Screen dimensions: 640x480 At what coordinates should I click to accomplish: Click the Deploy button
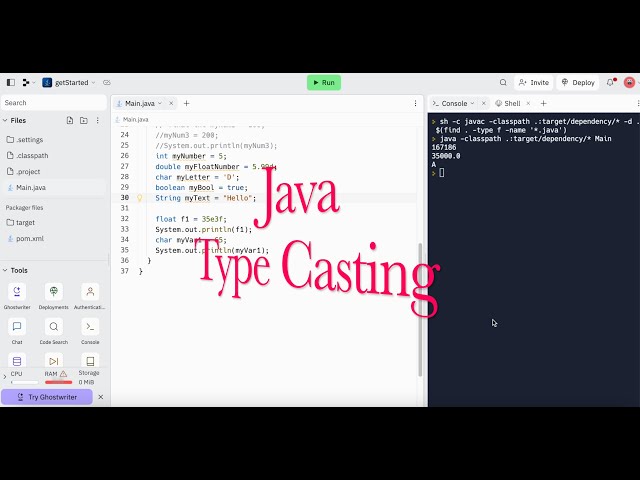click(x=578, y=82)
